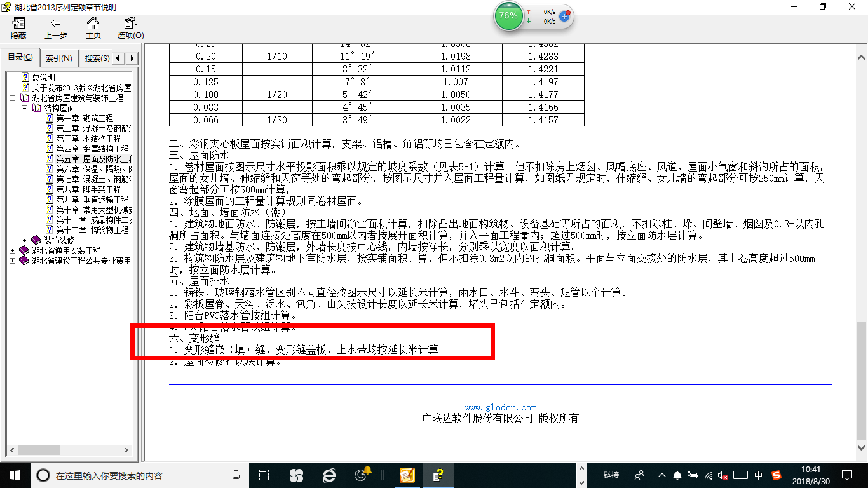
Task: Collapse the 结构屋面 node
Action: coord(24,109)
